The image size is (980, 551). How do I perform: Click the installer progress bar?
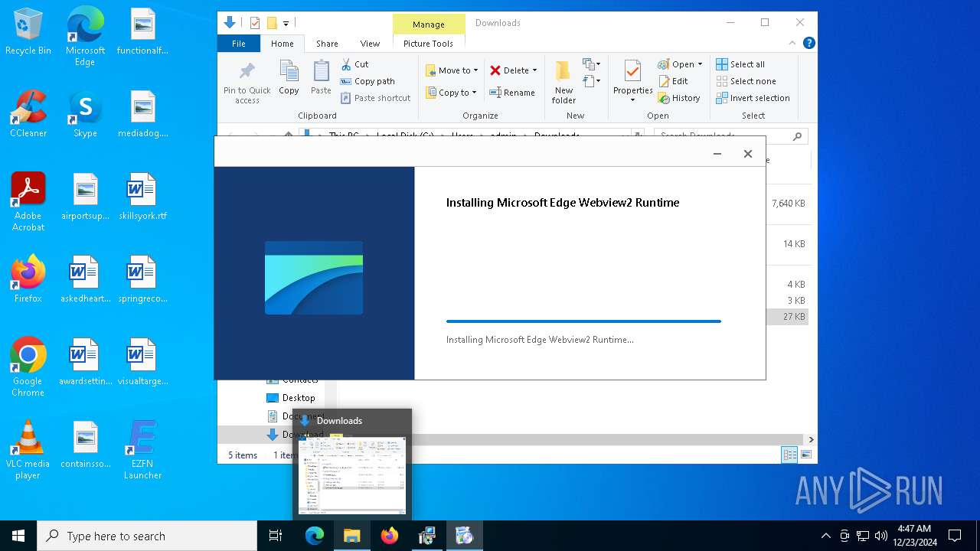pyautogui.click(x=583, y=321)
